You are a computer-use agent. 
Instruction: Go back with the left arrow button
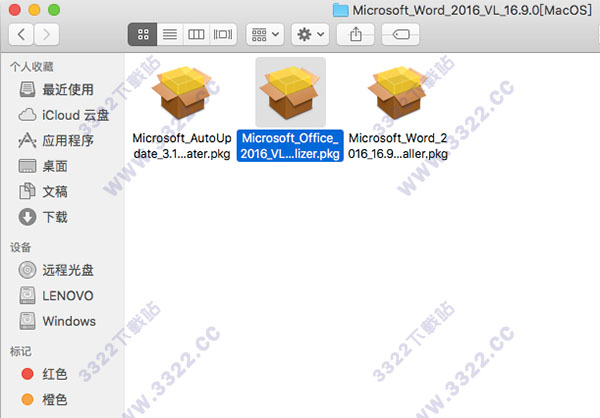21,34
